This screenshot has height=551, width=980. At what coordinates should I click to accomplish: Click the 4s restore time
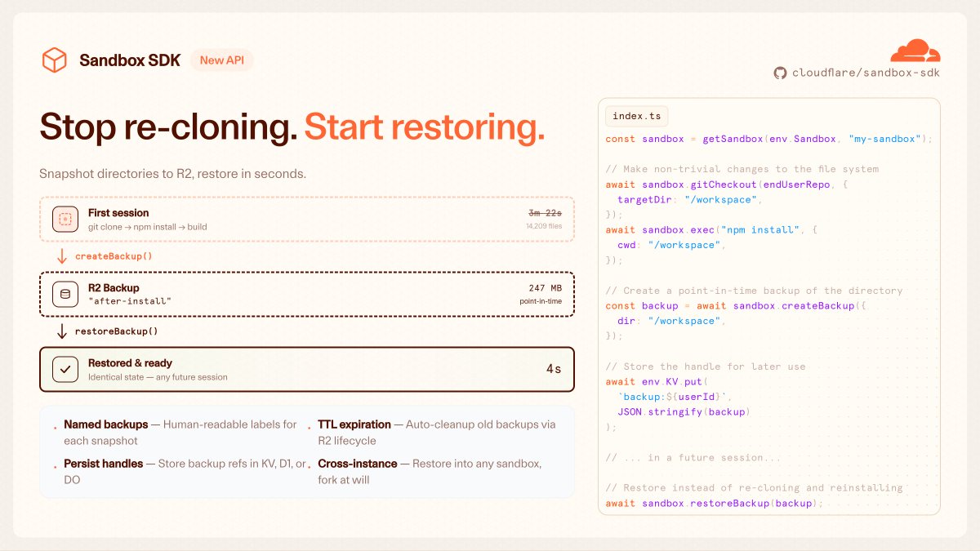tap(554, 369)
